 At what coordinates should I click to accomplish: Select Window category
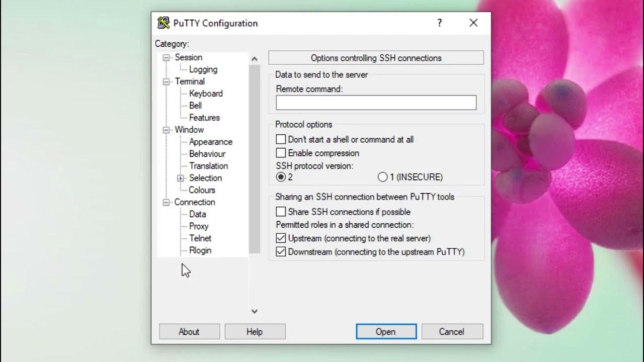pyautogui.click(x=189, y=130)
